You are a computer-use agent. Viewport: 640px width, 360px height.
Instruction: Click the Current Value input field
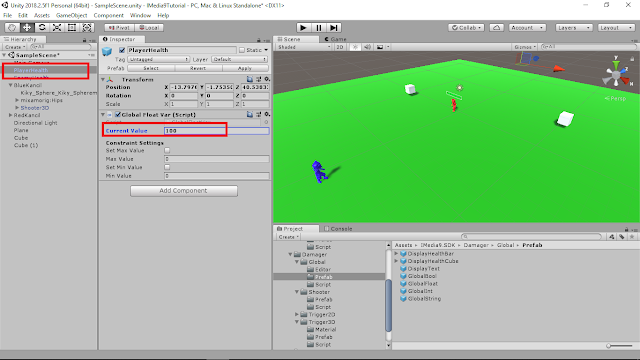[216, 131]
